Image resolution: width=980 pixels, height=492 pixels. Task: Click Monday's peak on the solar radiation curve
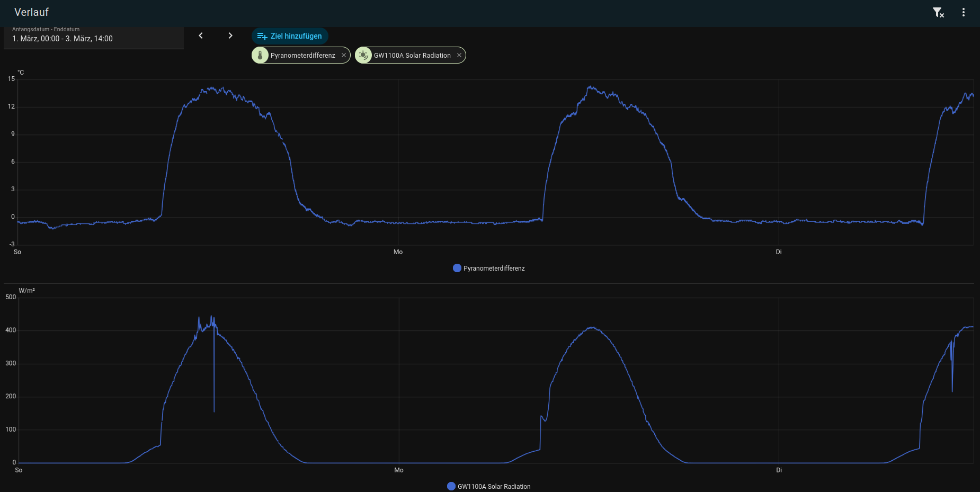point(593,327)
